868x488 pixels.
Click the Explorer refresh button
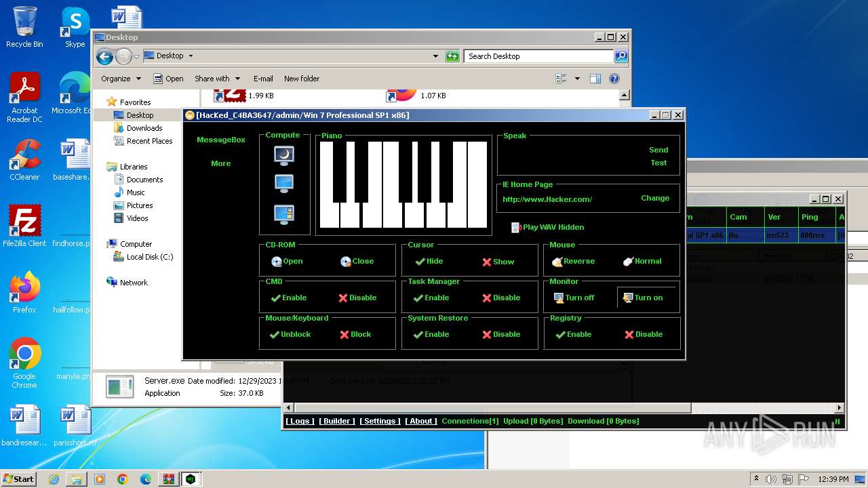(452, 56)
